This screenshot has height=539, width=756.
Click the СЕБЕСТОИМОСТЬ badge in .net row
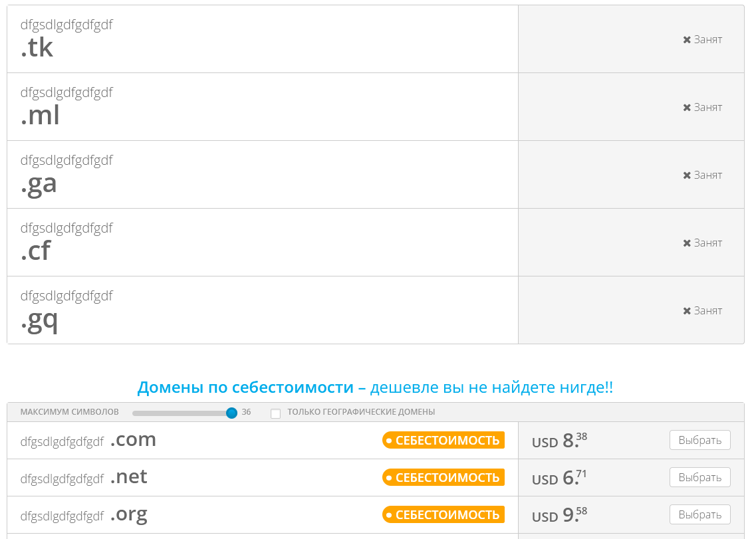[x=443, y=477]
